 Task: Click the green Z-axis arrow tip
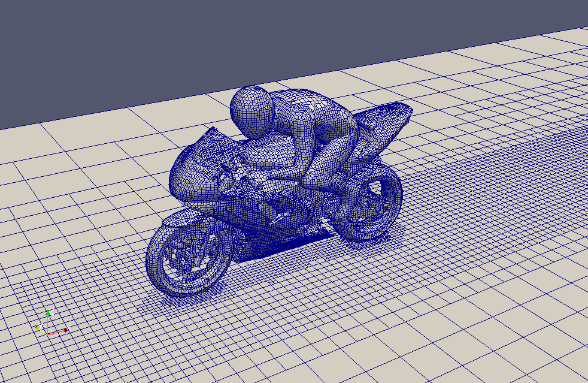[48, 312]
